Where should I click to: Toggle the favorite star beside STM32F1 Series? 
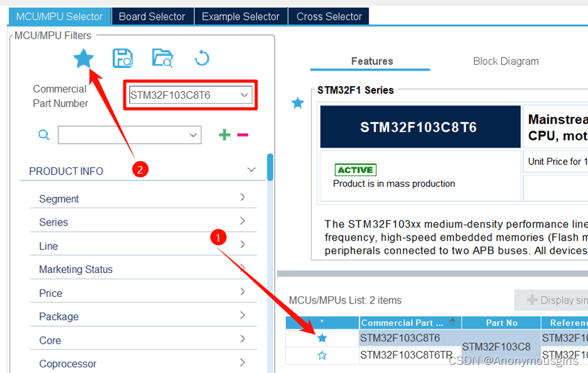coord(298,102)
